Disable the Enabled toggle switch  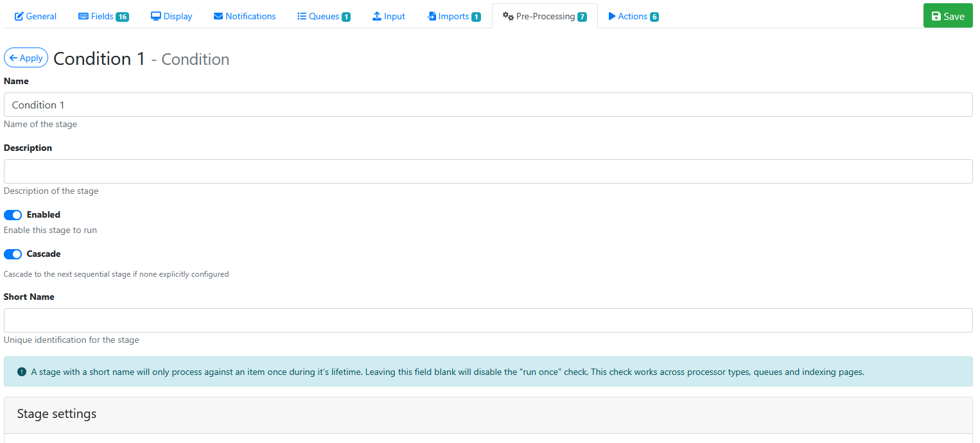click(13, 215)
